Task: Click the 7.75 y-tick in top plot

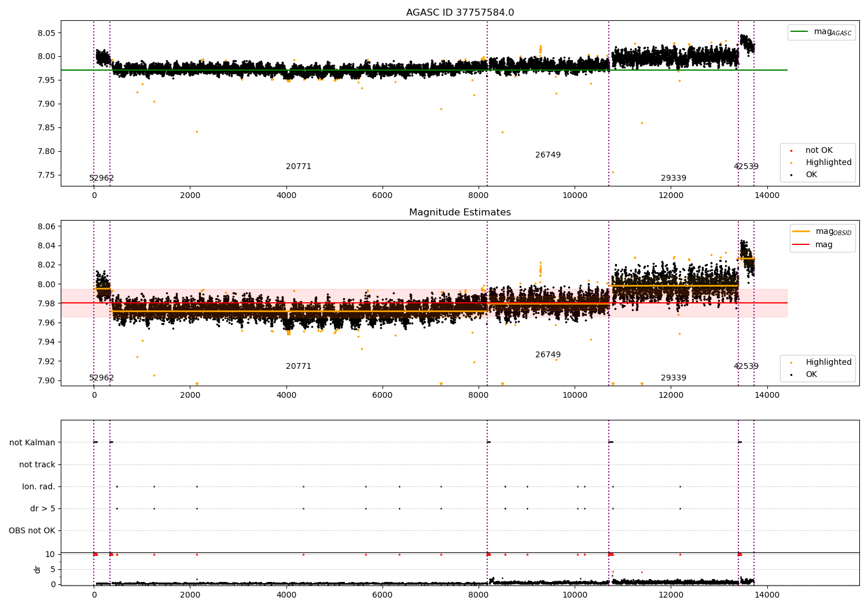Action: click(x=47, y=175)
